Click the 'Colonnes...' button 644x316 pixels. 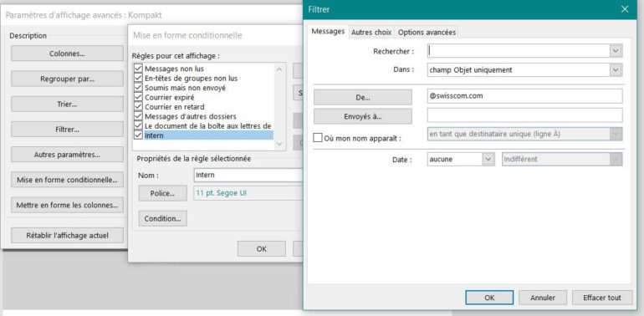click(67, 54)
